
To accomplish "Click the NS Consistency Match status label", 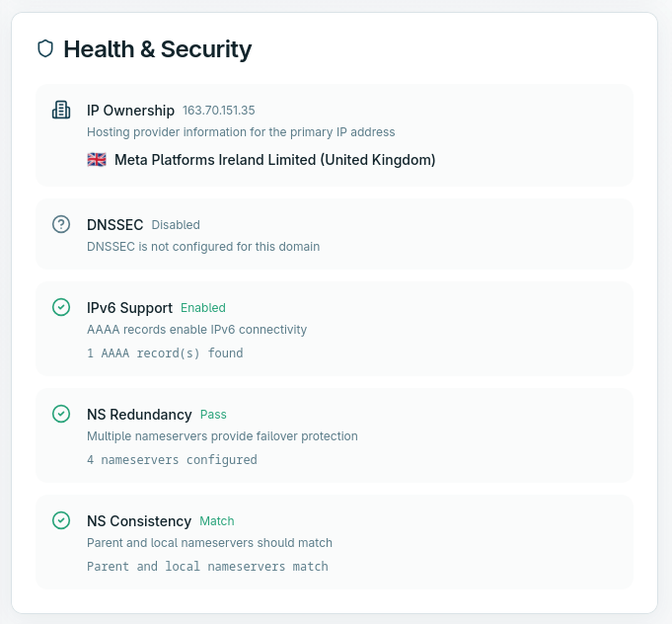I will pyautogui.click(x=217, y=521).
